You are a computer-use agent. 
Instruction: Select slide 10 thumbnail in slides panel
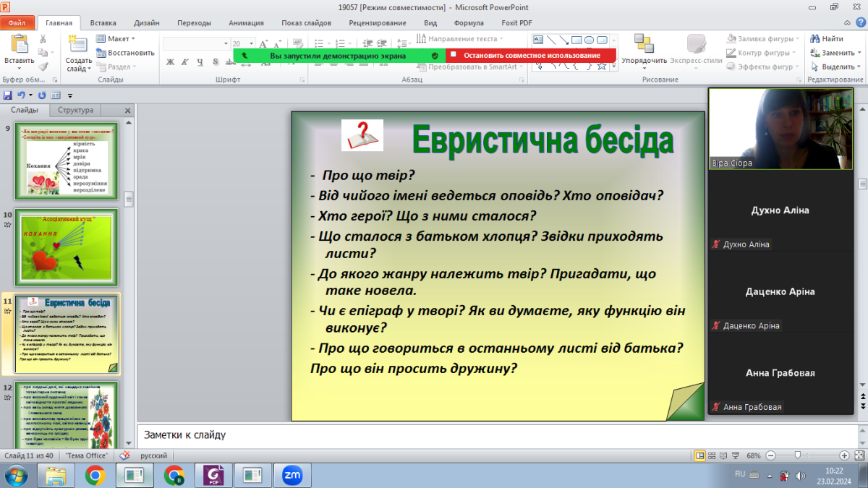(66, 248)
